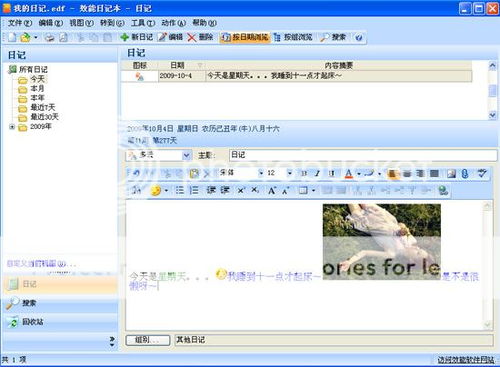Viewport: 500px width, 367px height.
Task: Open the 动作 (Actions) menu
Action: (174, 23)
